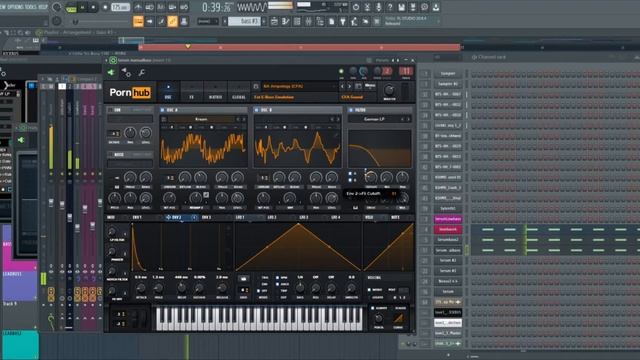
Task: Toggle the FILTER enable switch
Action: pyautogui.click(x=350, y=110)
